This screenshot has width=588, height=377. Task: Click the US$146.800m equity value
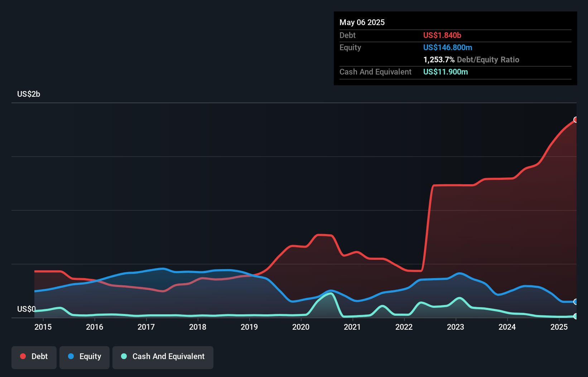pos(448,47)
